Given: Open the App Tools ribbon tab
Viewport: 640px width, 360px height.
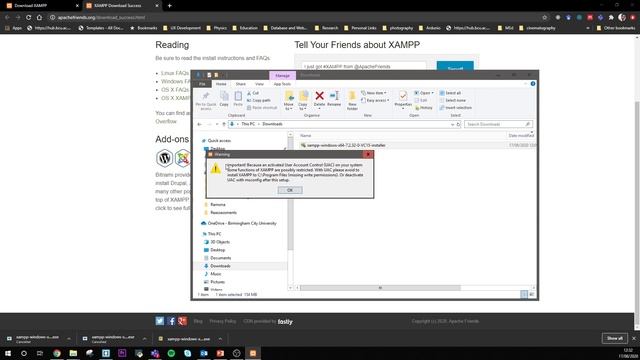Looking at the screenshot, I should coord(282,84).
